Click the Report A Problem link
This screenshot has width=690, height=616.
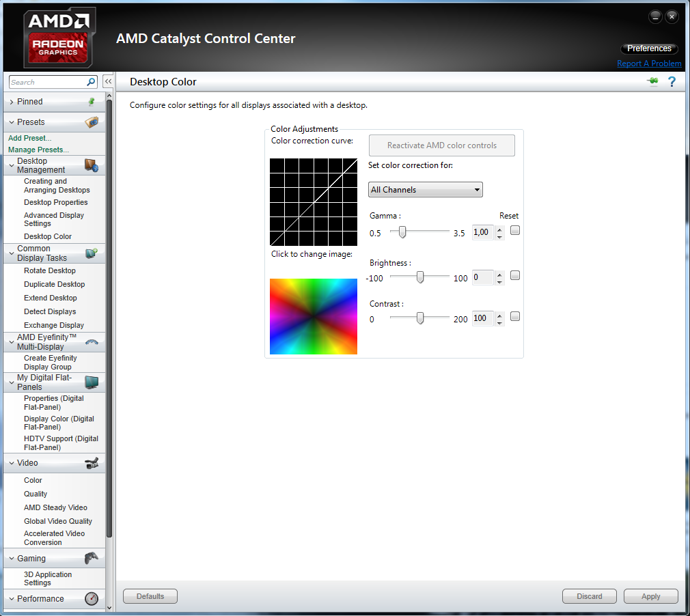(x=649, y=64)
